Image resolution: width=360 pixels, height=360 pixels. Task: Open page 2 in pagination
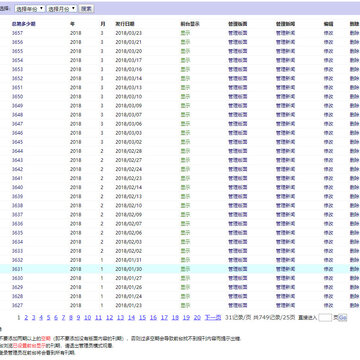[x=26, y=318]
